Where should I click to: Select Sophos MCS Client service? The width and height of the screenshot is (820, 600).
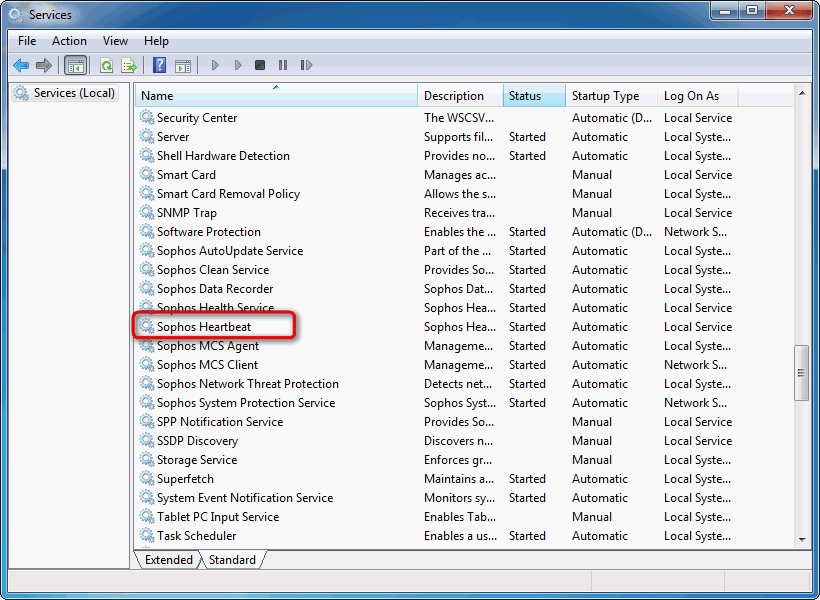click(208, 365)
